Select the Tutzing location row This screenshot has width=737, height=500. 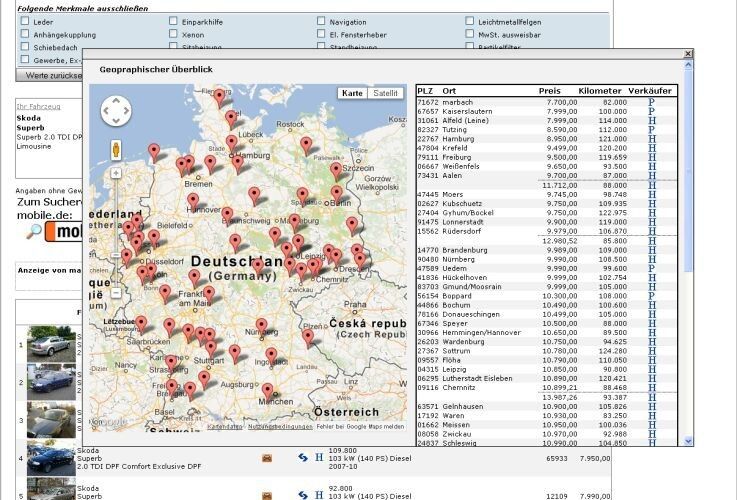click(547, 130)
